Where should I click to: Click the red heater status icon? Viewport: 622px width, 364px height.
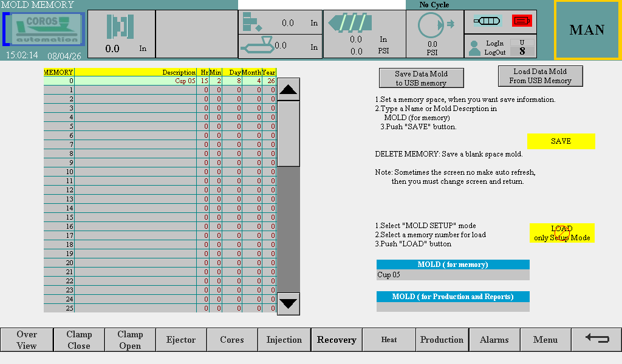522,21
